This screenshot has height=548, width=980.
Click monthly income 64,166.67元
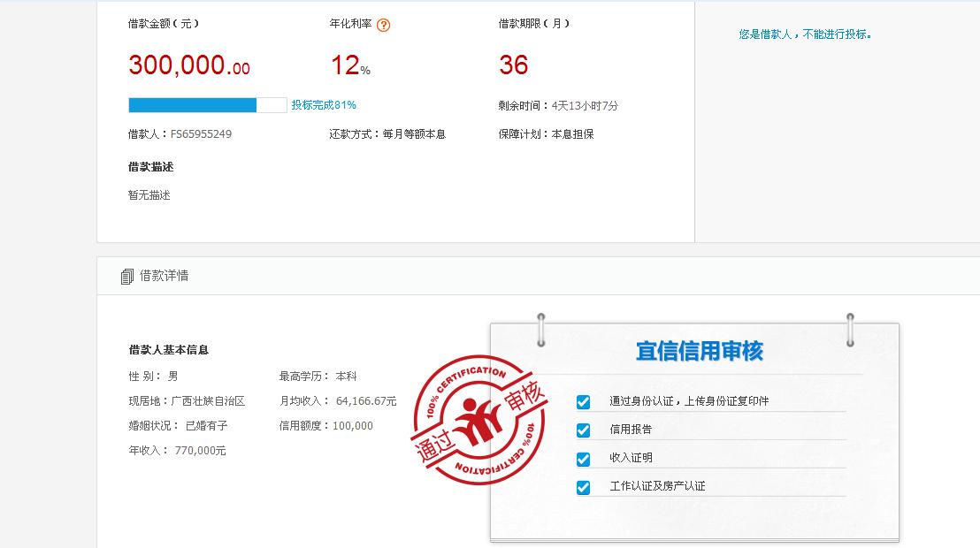pos(366,401)
